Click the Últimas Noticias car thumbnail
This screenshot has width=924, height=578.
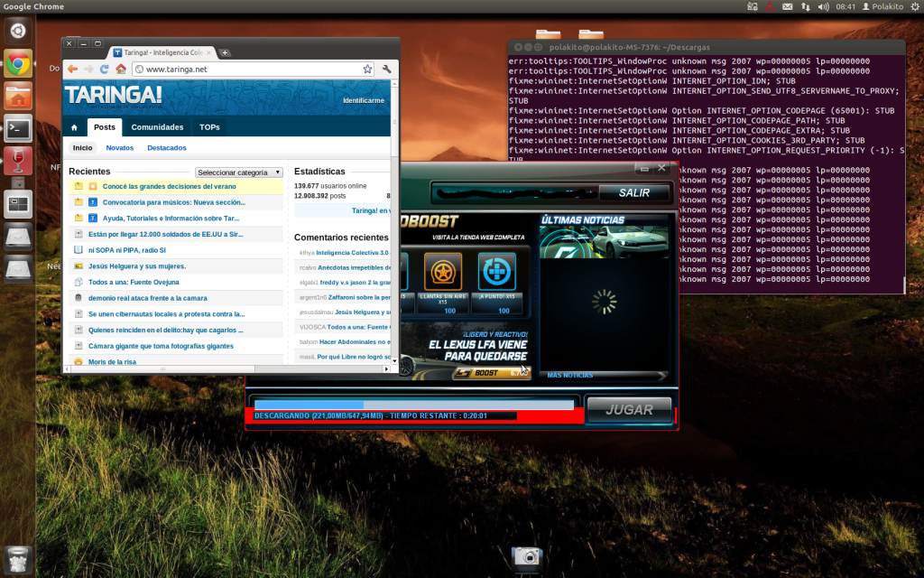(604, 242)
